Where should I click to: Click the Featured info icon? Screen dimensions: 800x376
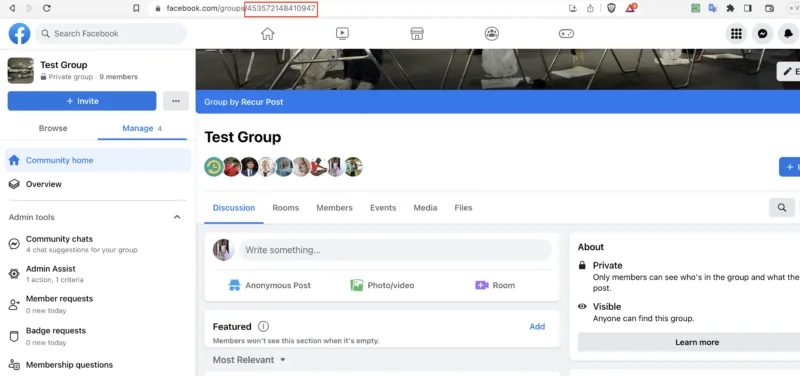263,327
